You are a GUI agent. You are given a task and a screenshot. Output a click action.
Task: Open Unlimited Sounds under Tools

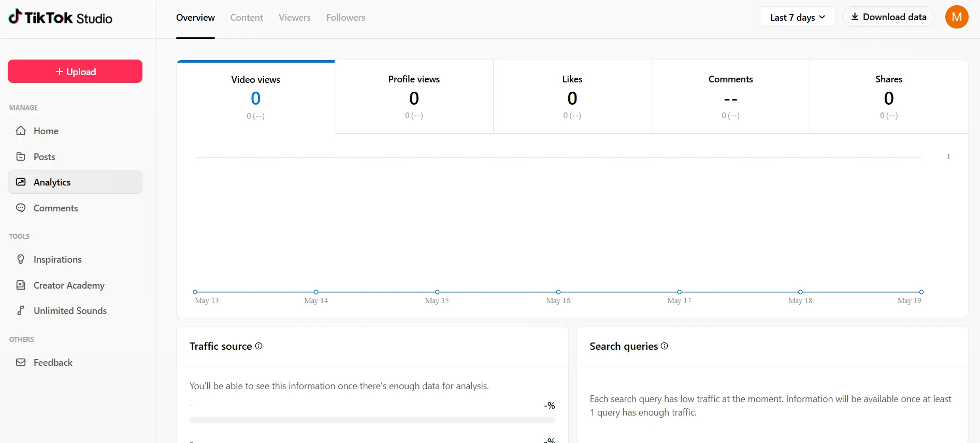(75, 310)
